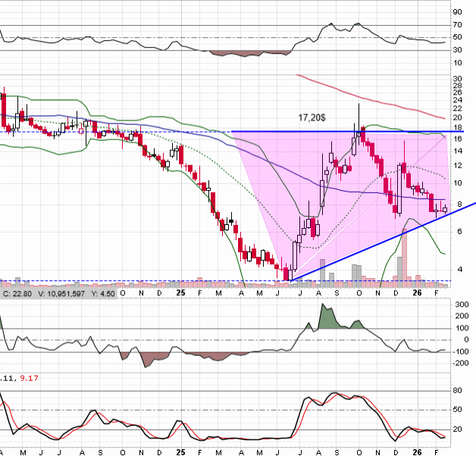Select the tallest volume bar near December
The image size is (476, 456).
[405, 254]
